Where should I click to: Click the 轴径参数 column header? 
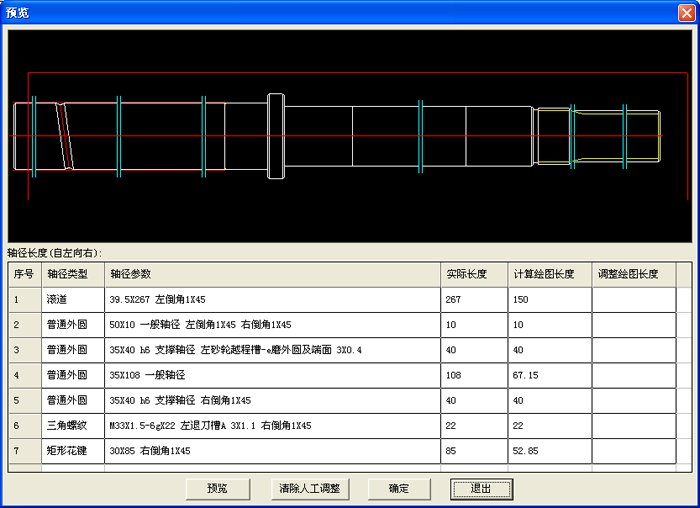pyautogui.click(x=272, y=274)
